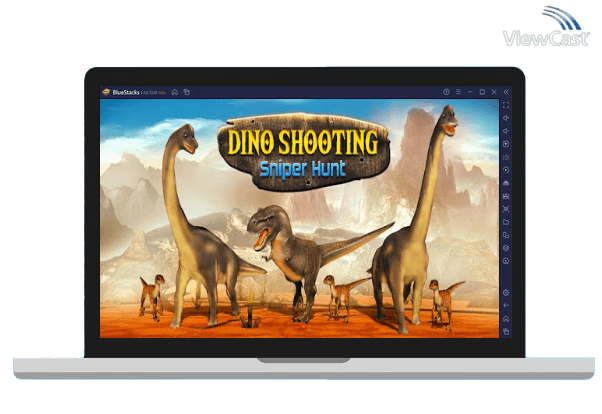
Task: Minimize the BlueStacks window
Action: pos(470,92)
